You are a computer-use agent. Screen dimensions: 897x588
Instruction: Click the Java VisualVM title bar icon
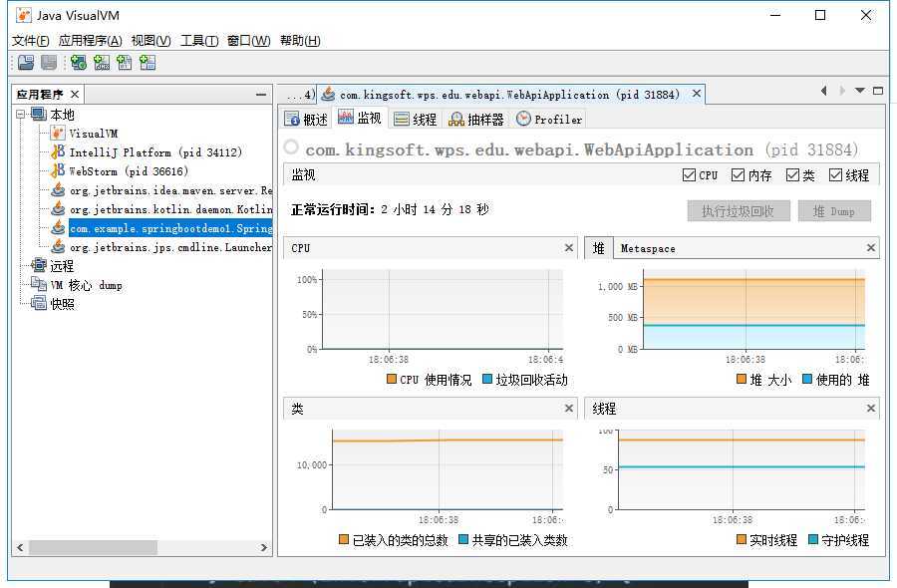coord(24,15)
